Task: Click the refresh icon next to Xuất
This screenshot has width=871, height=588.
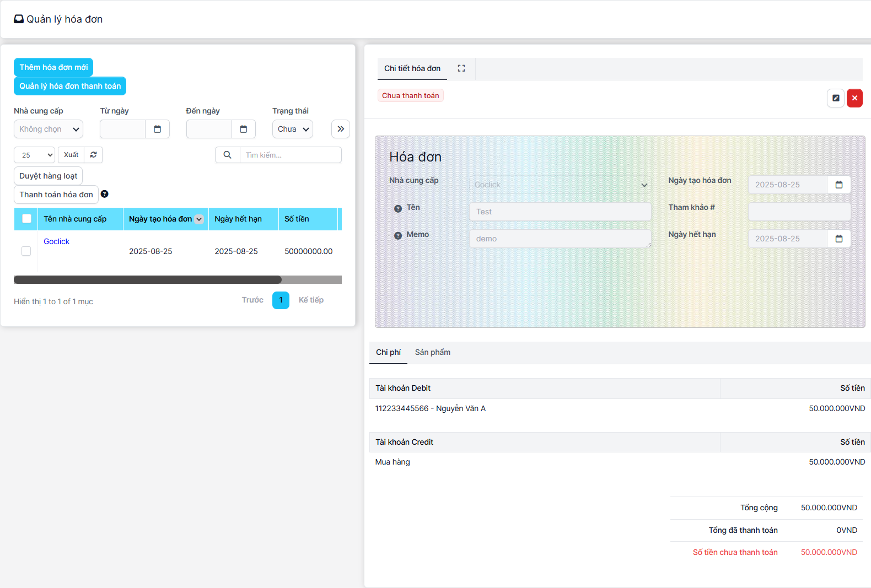Action: 94,155
